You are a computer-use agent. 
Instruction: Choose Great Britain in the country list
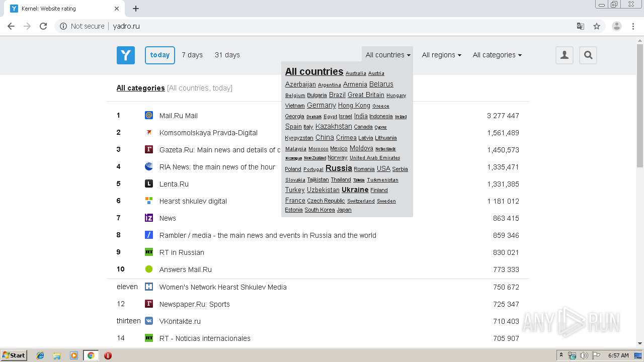point(366,95)
